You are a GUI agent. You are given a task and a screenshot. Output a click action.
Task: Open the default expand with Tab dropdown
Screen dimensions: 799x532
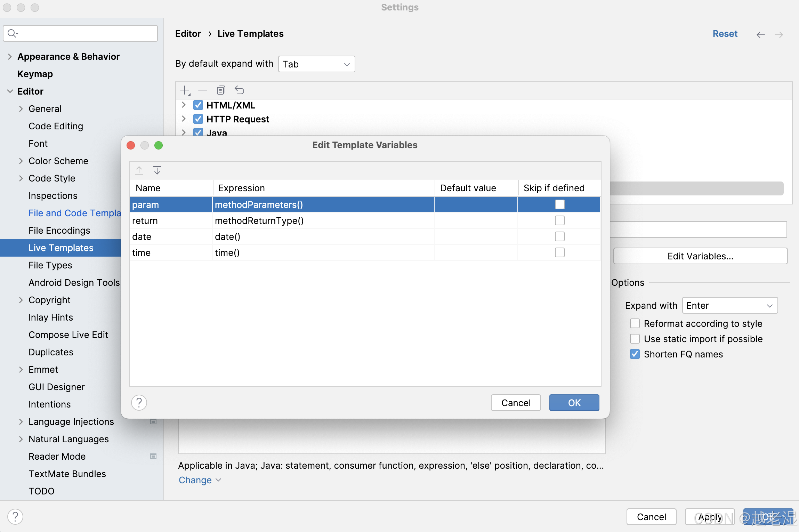coord(316,64)
